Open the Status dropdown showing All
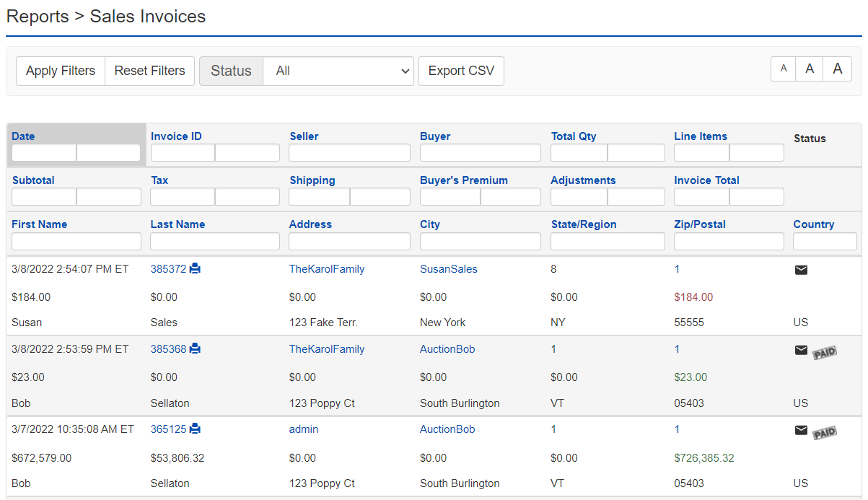 pyautogui.click(x=338, y=71)
